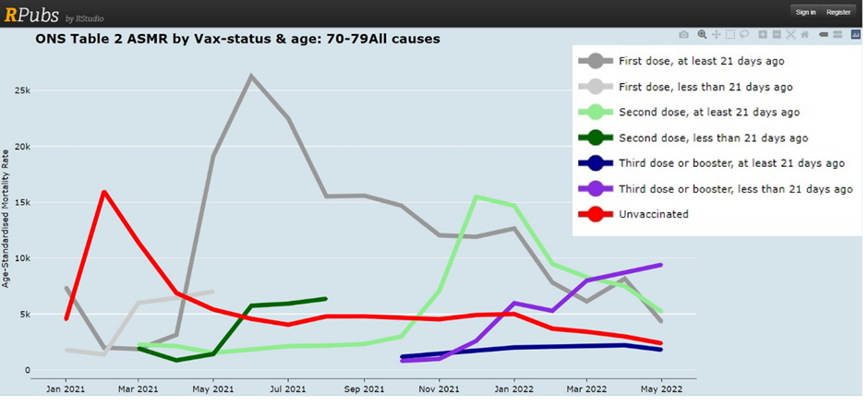868x406 pixels.
Task: Click the Zoom Out minus icon
Action: pyautogui.click(x=777, y=35)
